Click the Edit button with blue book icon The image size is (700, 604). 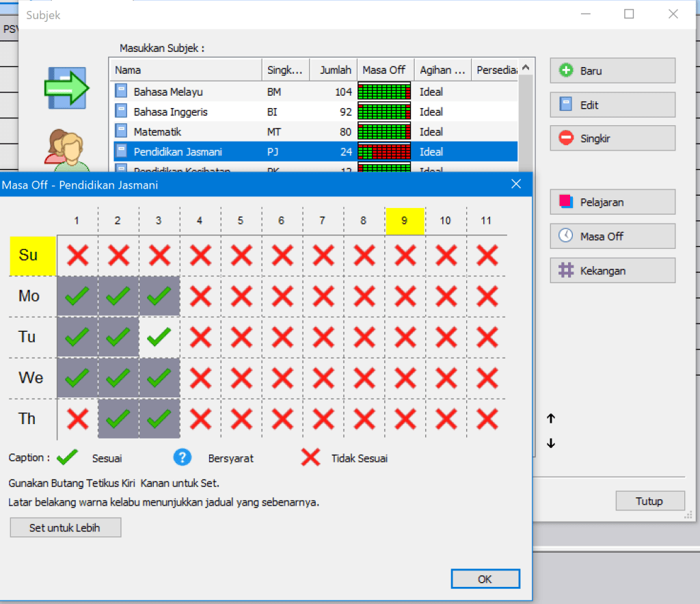(612, 105)
